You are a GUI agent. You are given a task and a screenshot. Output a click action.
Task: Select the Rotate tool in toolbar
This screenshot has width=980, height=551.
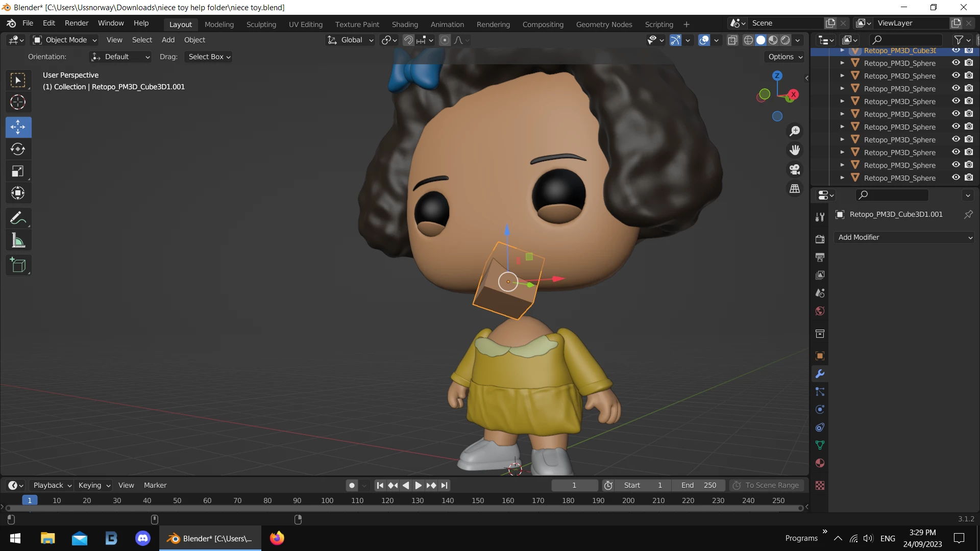(x=18, y=149)
